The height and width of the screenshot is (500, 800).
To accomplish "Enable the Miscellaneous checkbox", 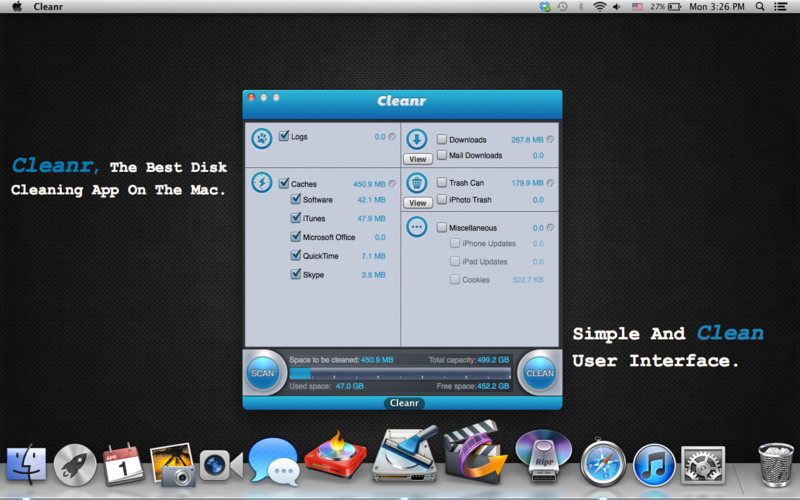I will pyautogui.click(x=442, y=227).
